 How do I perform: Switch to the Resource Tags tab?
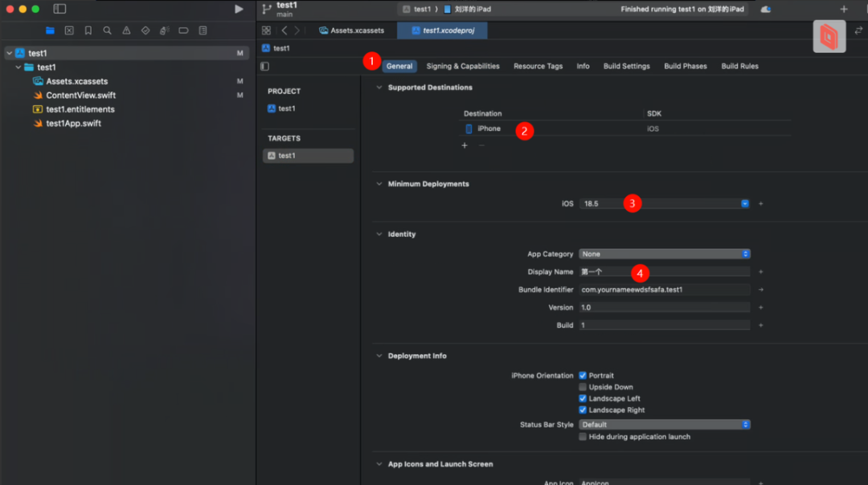pyautogui.click(x=538, y=66)
